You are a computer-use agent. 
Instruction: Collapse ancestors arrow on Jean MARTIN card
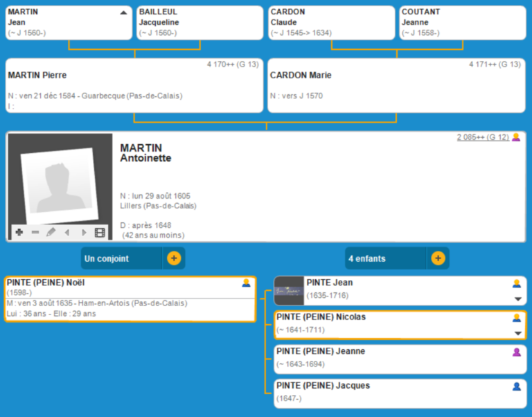pos(123,12)
